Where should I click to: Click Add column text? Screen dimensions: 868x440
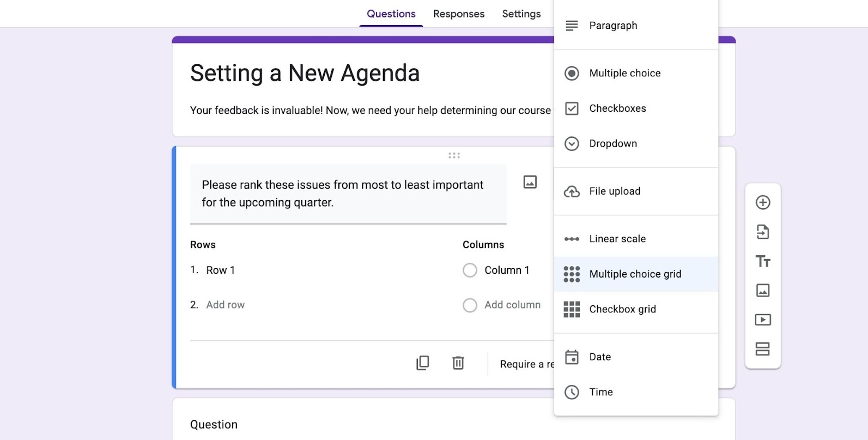pos(513,305)
